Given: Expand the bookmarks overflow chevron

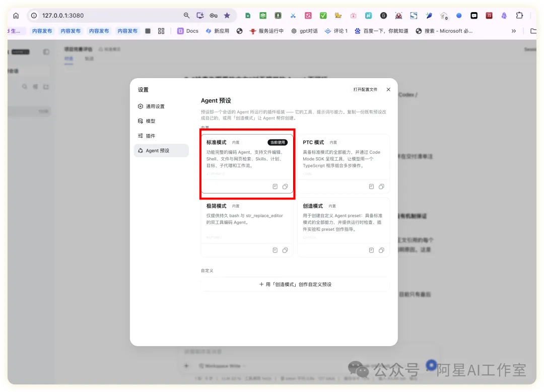Looking at the screenshot, I should pyautogui.click(x=513, y=31).
